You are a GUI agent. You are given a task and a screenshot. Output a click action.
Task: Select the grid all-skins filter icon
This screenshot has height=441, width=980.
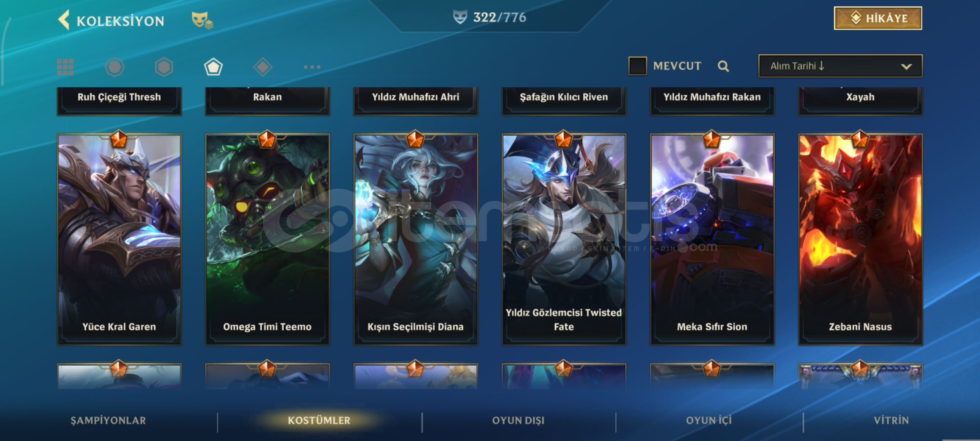click(x=65, y=67)
